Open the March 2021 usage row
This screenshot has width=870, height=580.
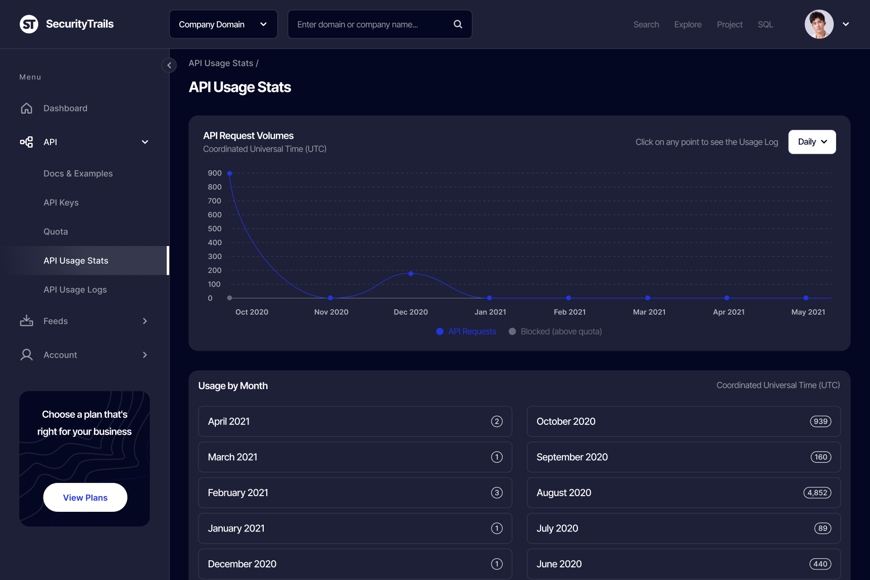coord(355,457)
